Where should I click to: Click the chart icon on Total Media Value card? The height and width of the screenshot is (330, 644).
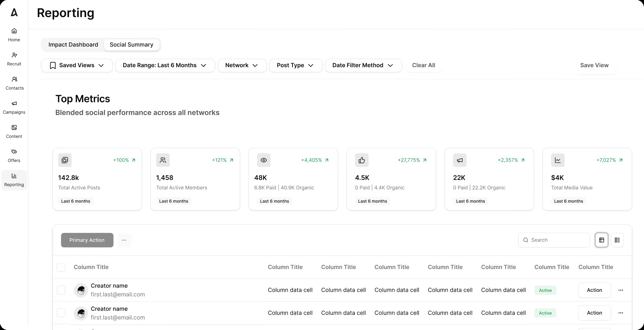558,160
